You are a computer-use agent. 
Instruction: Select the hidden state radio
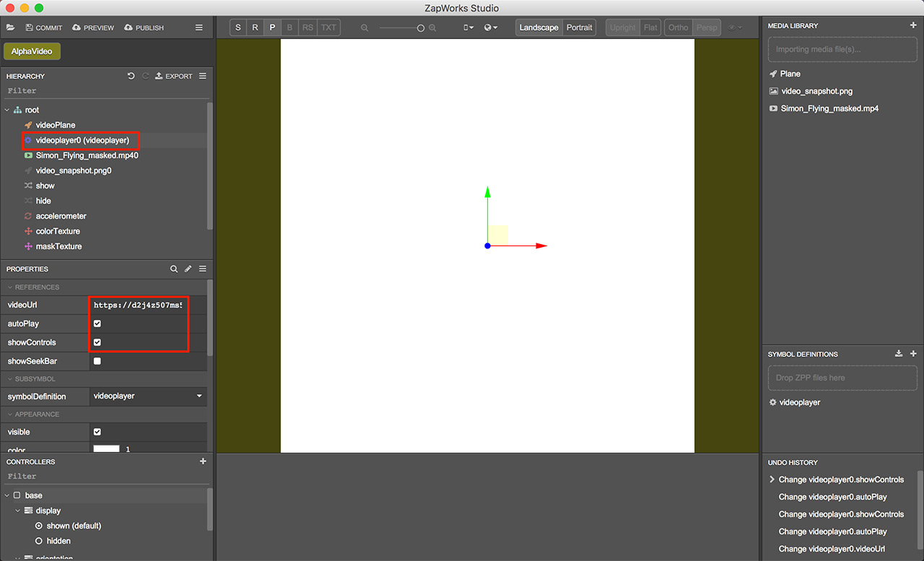39,541
